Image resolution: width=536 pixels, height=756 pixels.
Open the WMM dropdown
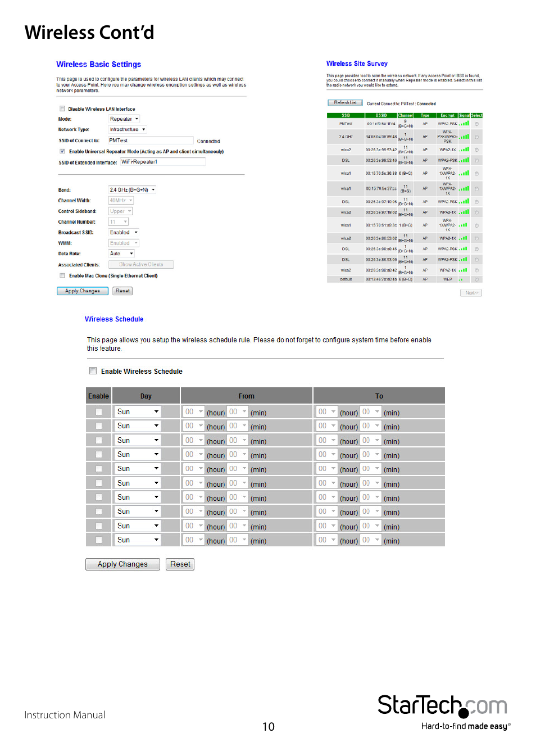[x=124, y=243]
